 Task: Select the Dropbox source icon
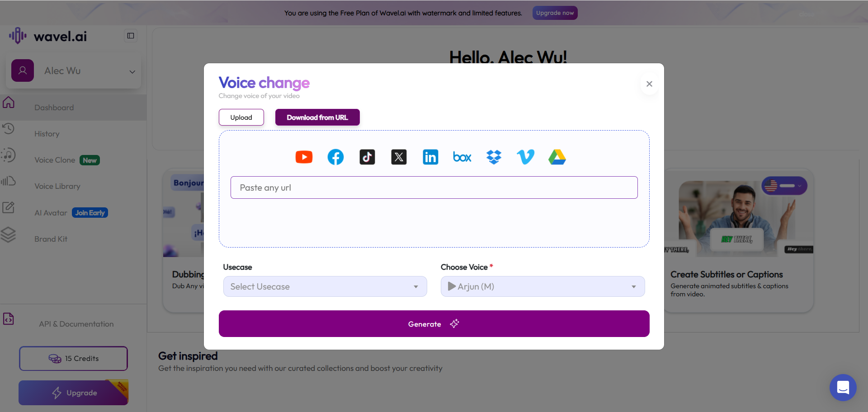494,157
